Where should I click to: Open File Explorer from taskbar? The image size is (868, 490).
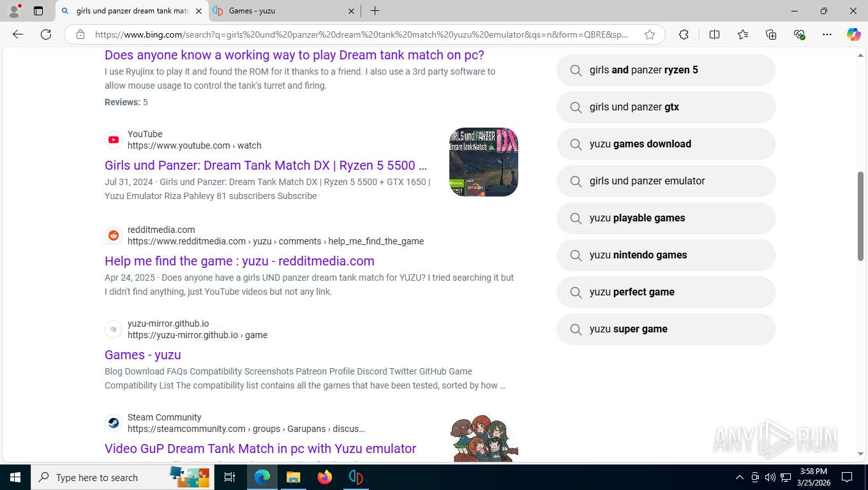[293, 477]
